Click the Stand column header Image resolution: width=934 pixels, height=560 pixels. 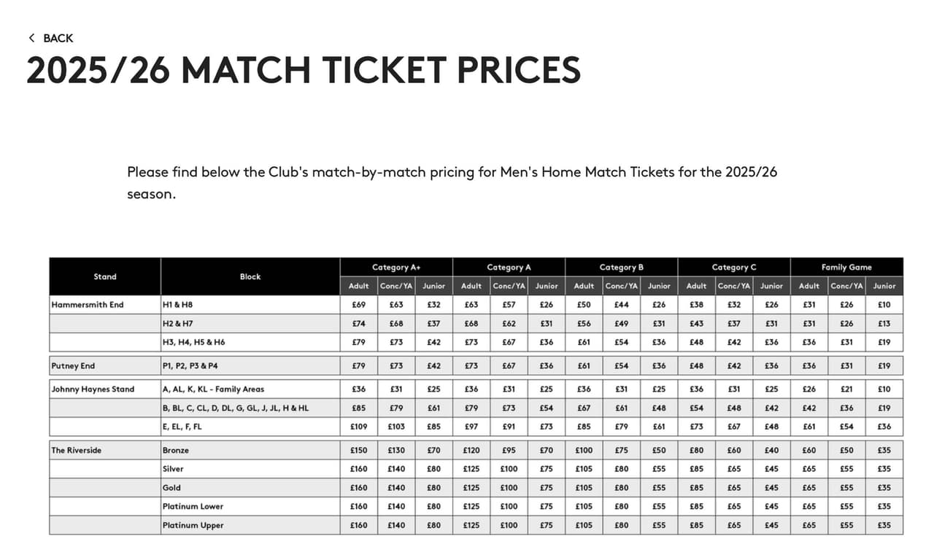(x=104, y=276)
